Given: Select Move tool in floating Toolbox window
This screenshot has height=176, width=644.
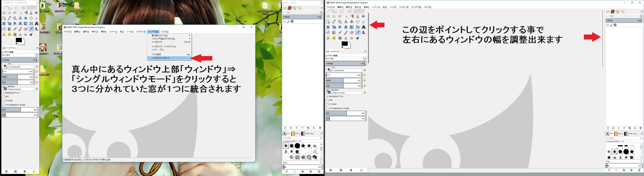Looking at the screenshot, I should click(x=26, y=18).
